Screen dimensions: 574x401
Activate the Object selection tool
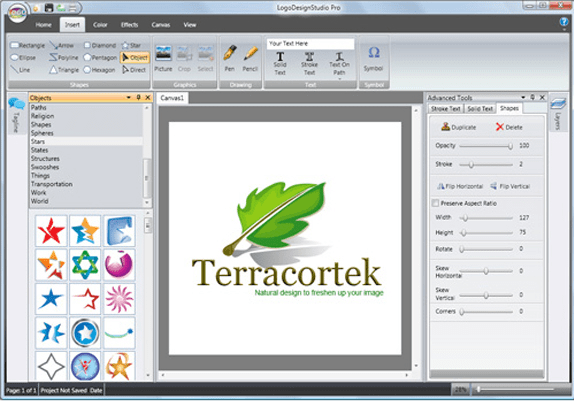135,57
